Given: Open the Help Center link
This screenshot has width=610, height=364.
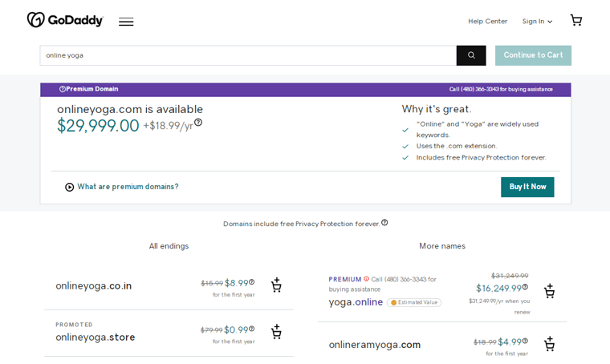Looking at the screenshot, I should 487,21.
